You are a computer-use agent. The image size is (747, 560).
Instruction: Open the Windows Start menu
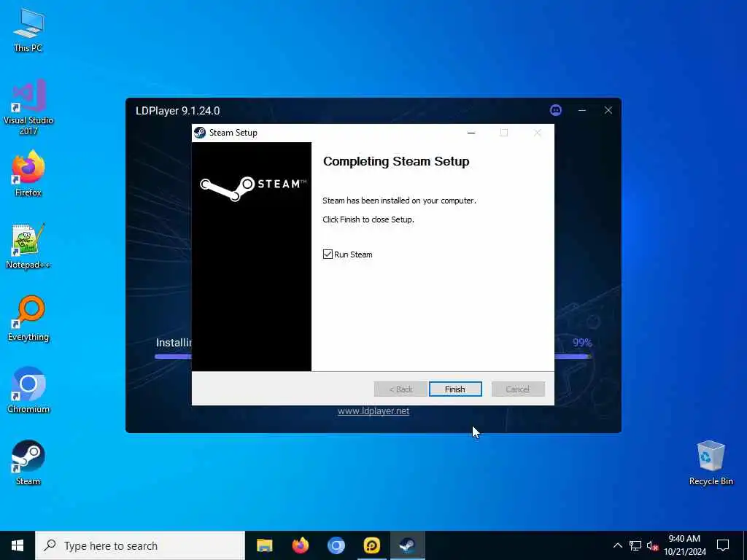coord(18,545)
